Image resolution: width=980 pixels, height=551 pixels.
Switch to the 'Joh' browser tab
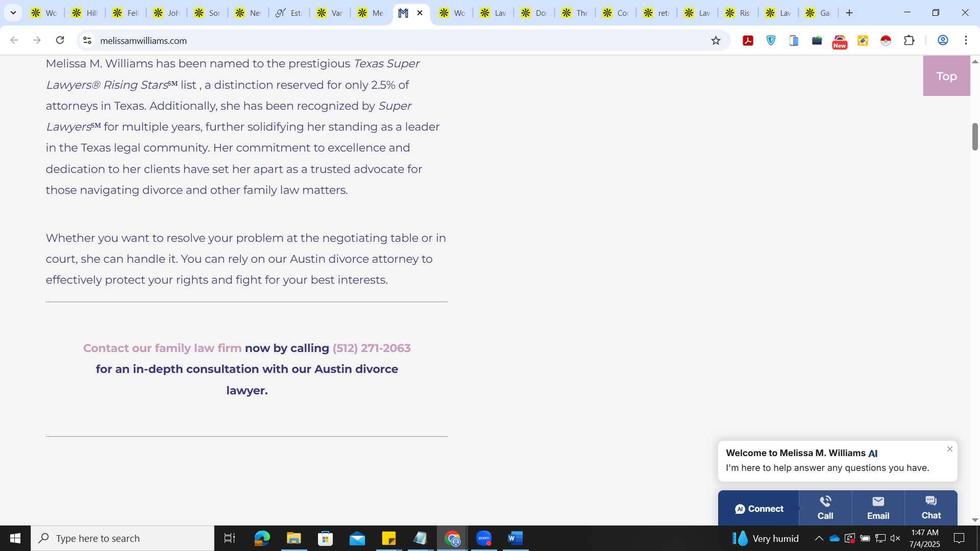pyautogui.click(x=166, y=13)
